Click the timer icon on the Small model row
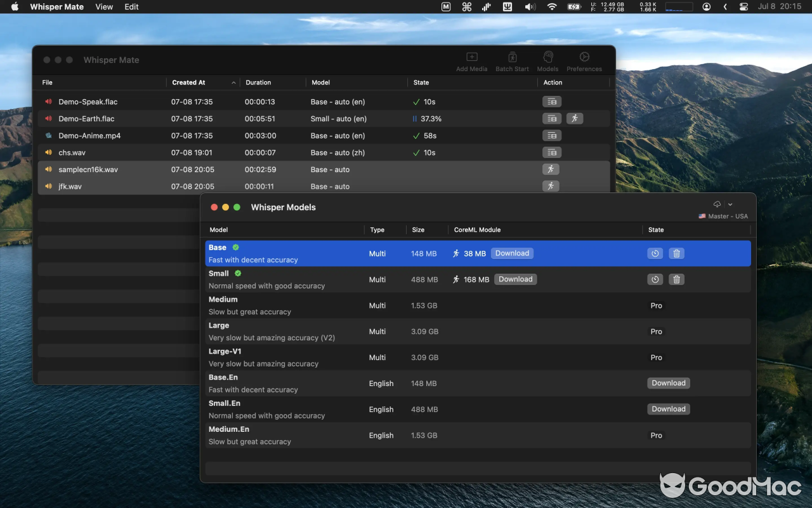The height and width of the screenshot is (508, 812). point(655,279)
